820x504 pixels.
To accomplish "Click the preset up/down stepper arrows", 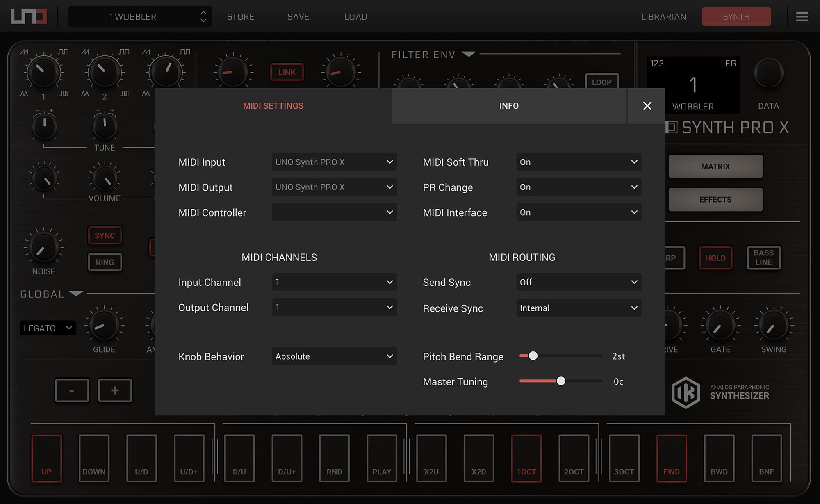I will pyautogui.click(x=203, y=16).
